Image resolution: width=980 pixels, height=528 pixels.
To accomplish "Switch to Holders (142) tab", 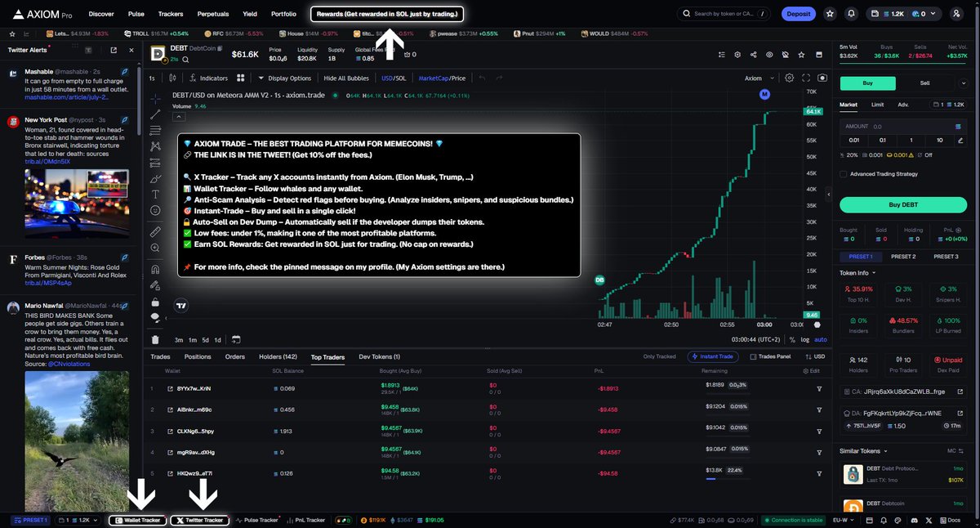I will [x=278, y=356].
